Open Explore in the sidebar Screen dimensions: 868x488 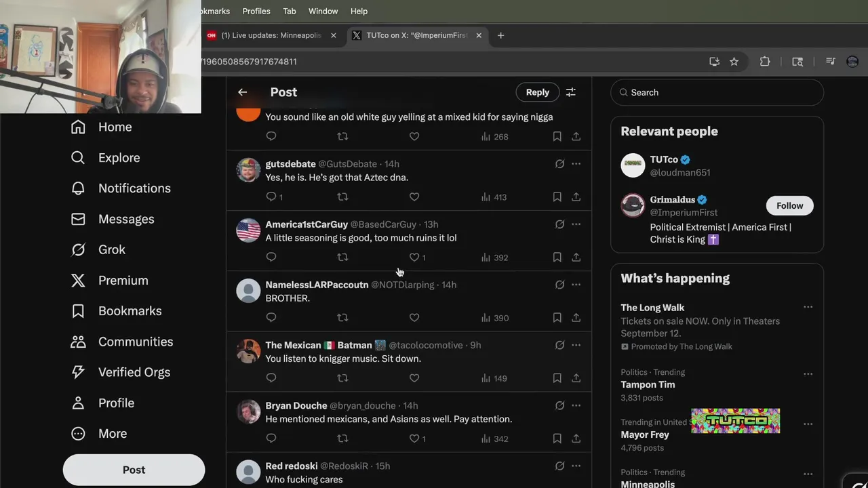point(105,157)
